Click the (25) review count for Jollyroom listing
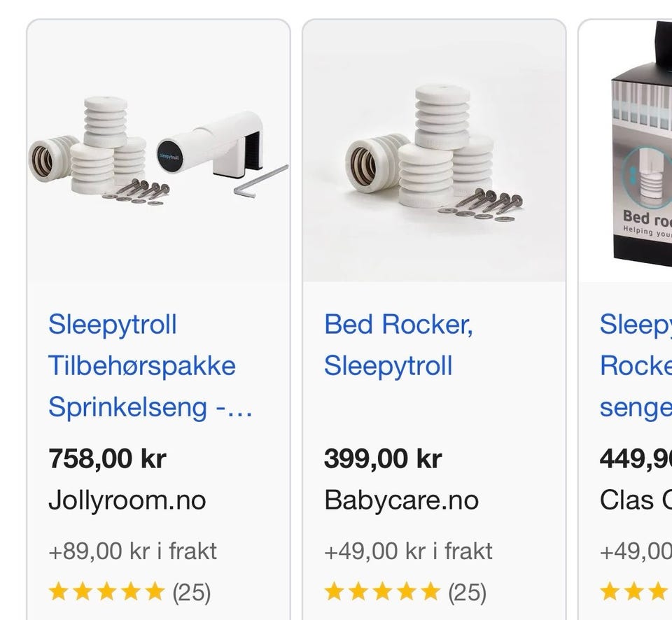 tap(192, 593)
